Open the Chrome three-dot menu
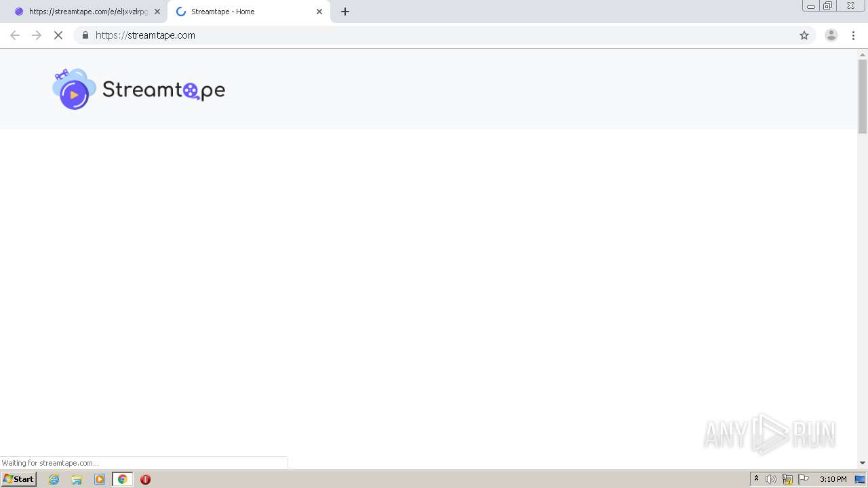The image size is (868, 488). coord(854,35)
